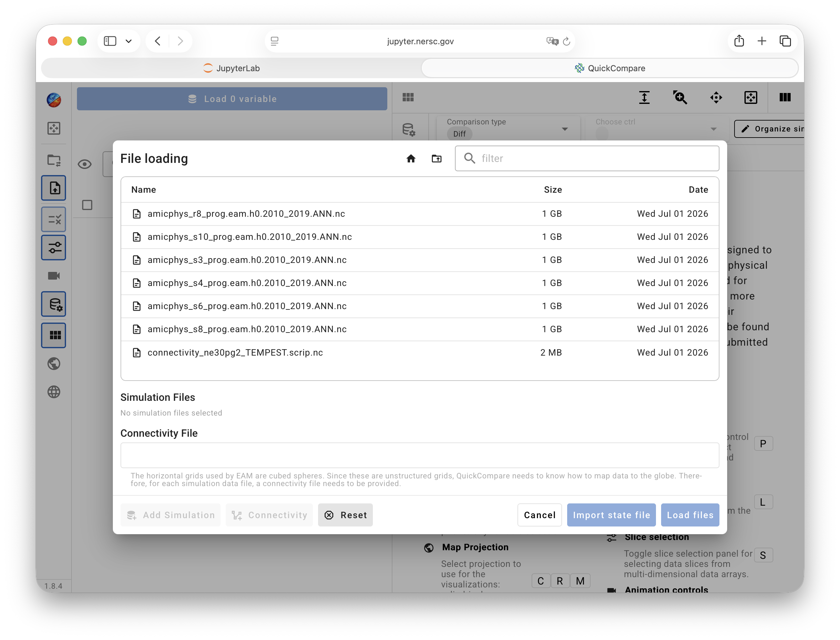This screenshot has height=640, width=840.
Task: Click the Safari address bar
Action: (x=420, y=41)
